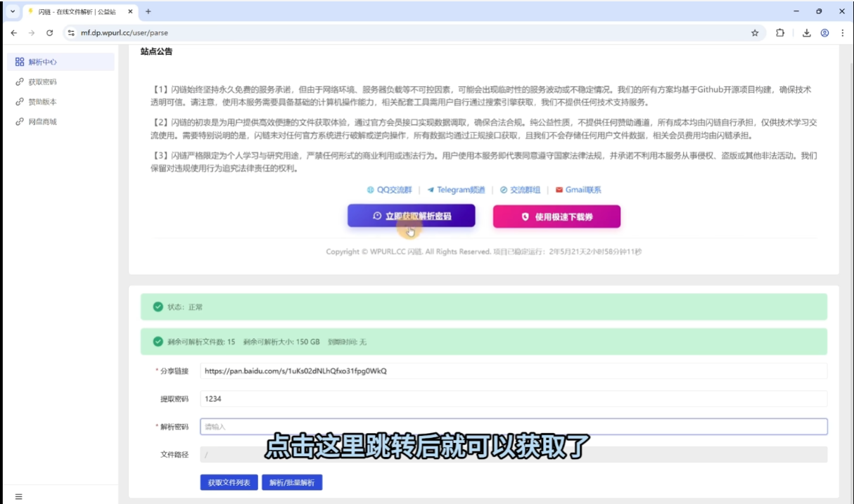
Task: Select the 解析中心 grid icon in the sidebar
Action: (x=19, y=62)
